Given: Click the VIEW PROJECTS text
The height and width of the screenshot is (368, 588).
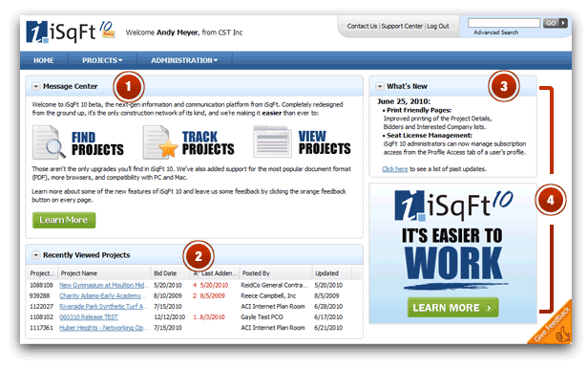Looking at the screenshot, I should pos(325,142).
